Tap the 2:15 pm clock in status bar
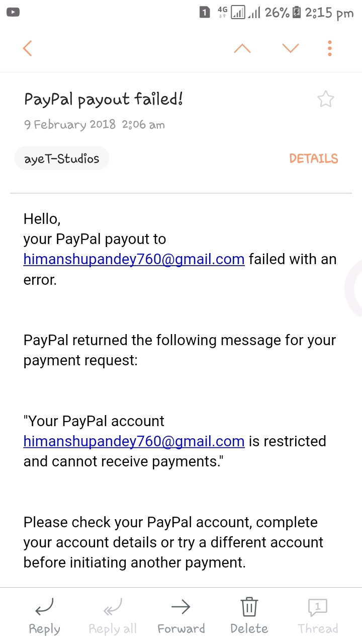This screenshot has height=644, width=362. pos(329,12)
